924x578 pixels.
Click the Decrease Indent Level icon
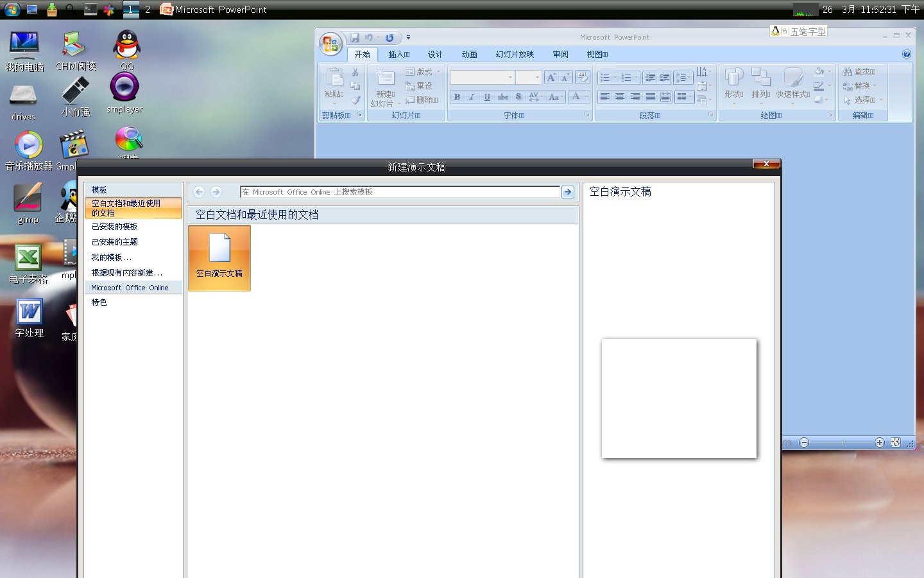coord(650,78)
